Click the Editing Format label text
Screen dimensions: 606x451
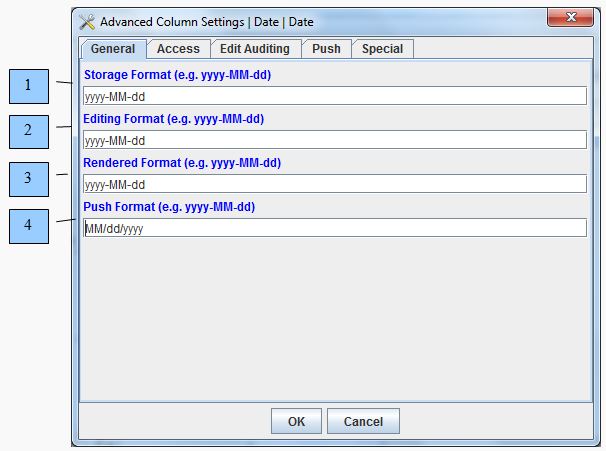(x=173, y=119)
